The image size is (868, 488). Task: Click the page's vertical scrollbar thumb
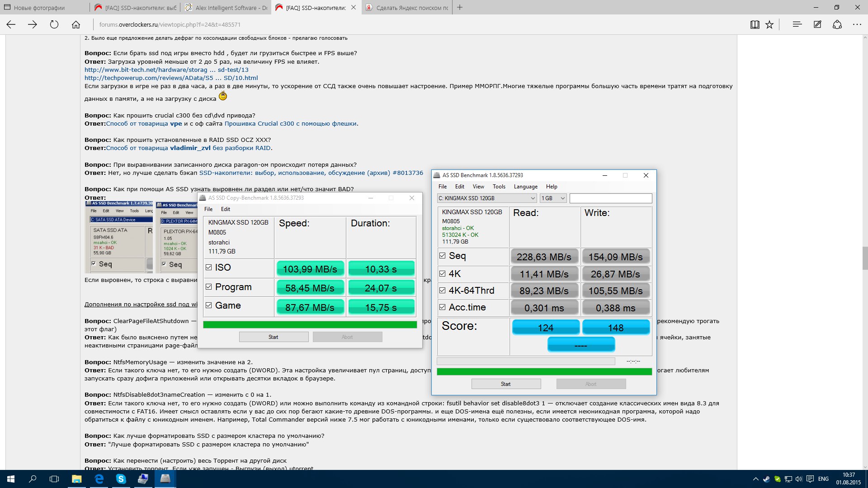point(864,258)
